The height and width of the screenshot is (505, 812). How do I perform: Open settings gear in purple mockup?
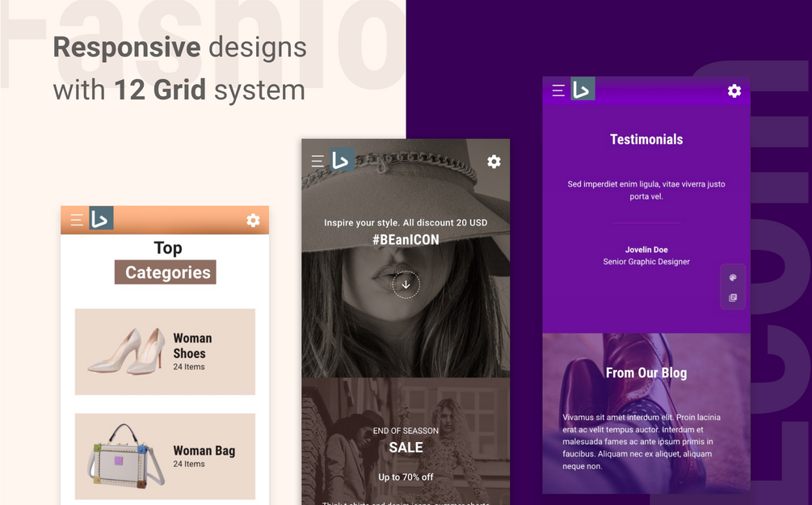coord(734,91)
